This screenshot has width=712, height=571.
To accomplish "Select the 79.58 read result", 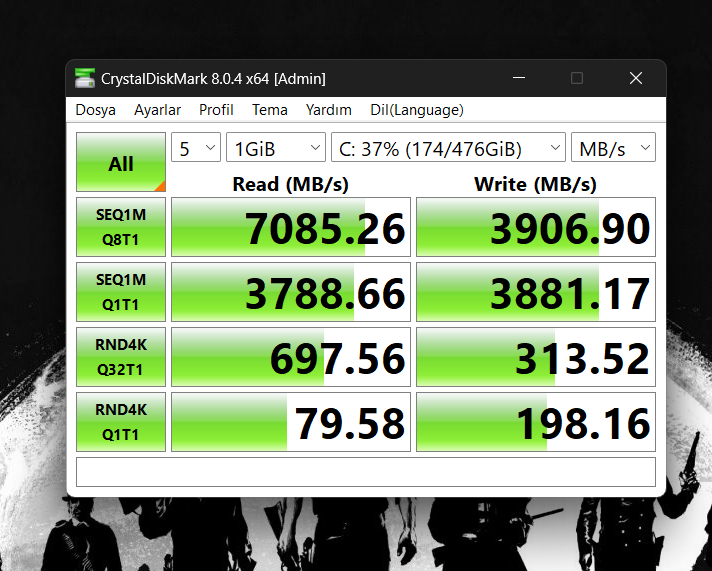I will [291, 422].
